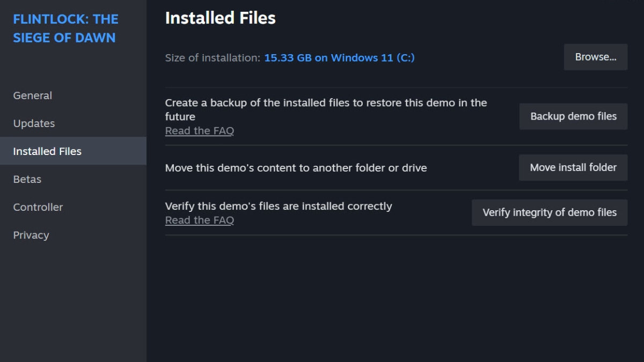644x362 pixels.
Task: Open the verify Read the FAQ link
Action: (199, 220)
